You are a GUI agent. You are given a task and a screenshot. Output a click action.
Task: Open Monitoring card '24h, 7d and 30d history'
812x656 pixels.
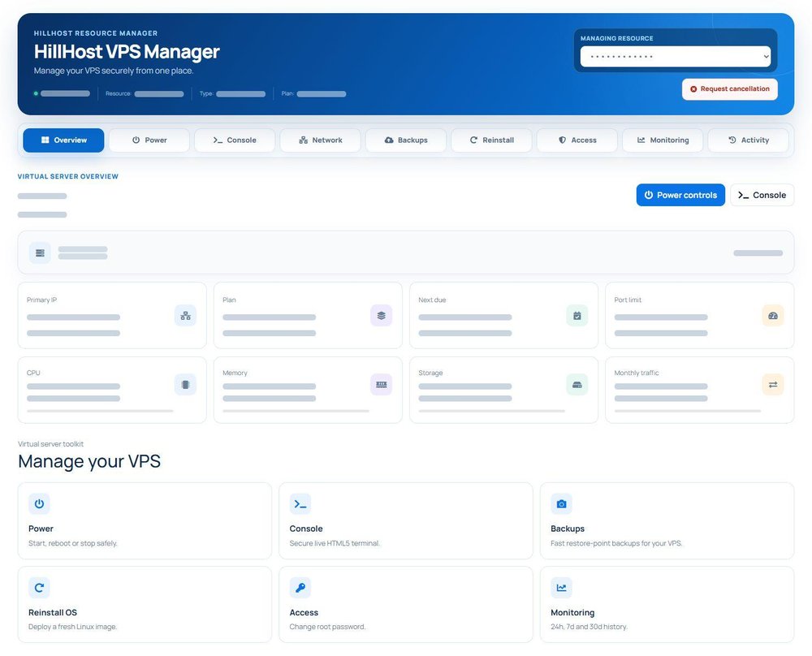[x=589, y=627]
